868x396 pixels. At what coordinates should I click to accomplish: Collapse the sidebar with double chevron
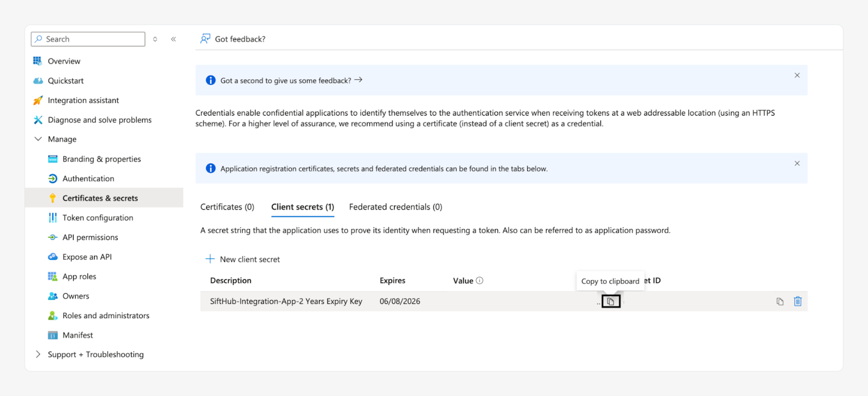click(173, 39)
